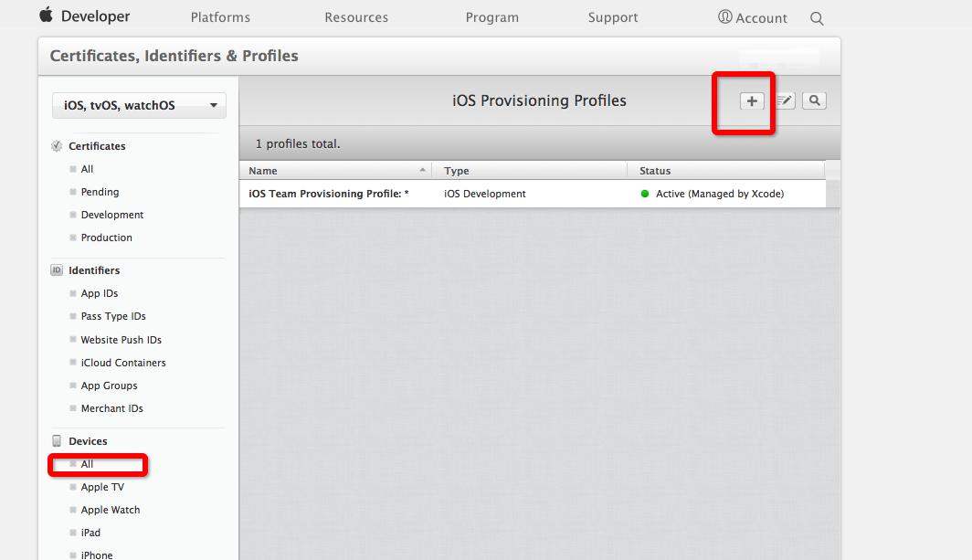Screen dimensions: 972x560
Task: Click the Apple logo icon
Action: coord(47,15)
